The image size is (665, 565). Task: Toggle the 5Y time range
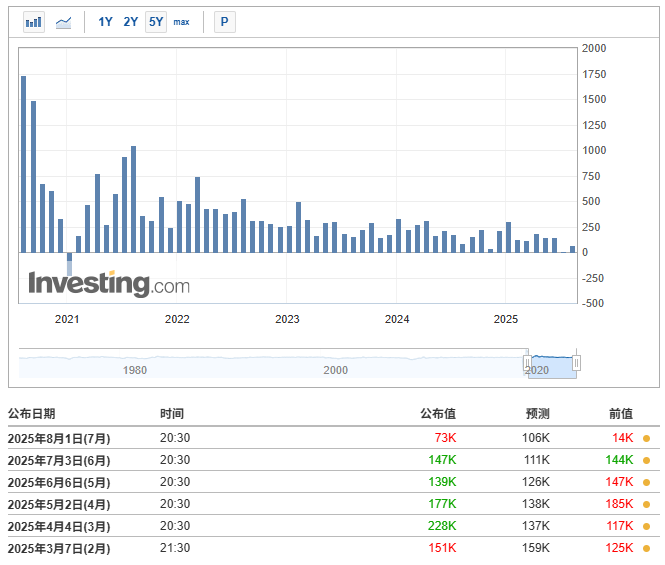click(x=156, y=22)
